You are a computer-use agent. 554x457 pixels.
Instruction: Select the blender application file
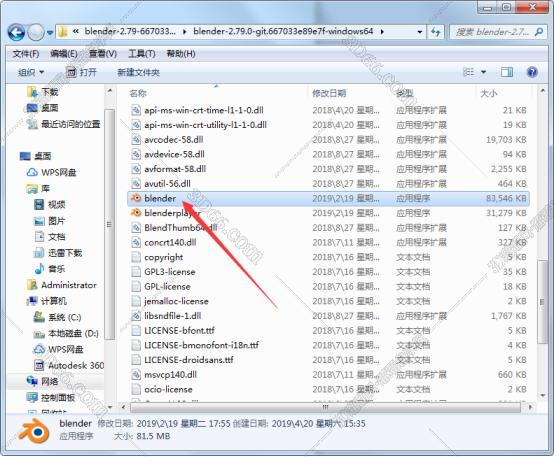click(328, 199)
